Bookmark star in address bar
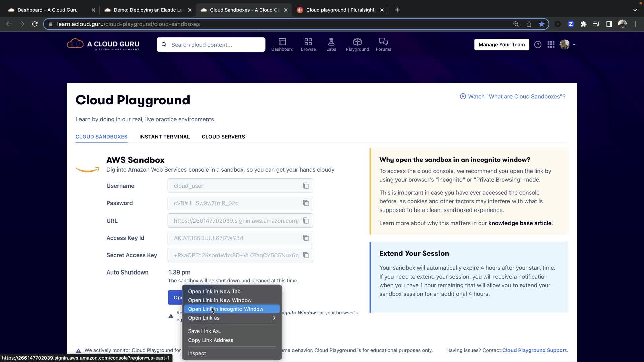The width and height of the screenshot is (644, 362). pos(542,24)
